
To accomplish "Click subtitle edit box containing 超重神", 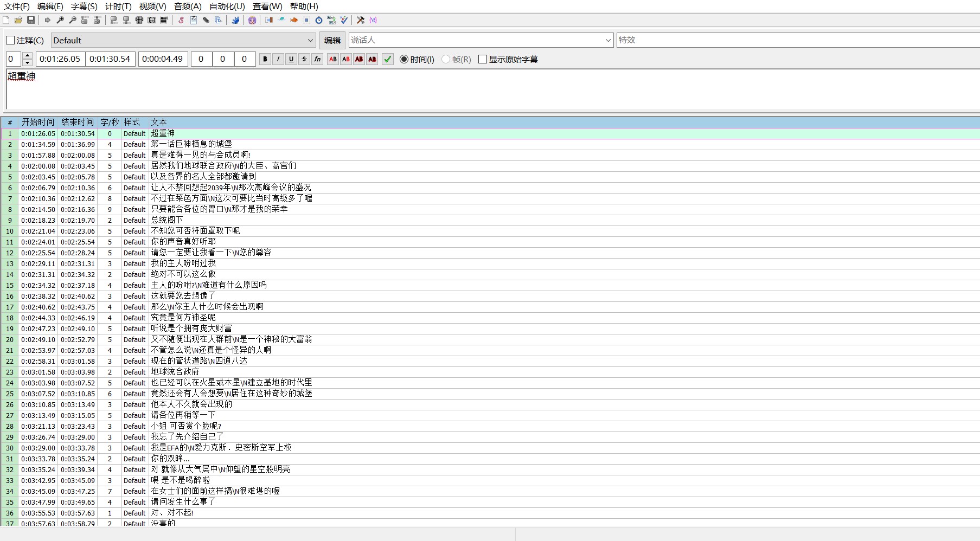I will point(493,89).
